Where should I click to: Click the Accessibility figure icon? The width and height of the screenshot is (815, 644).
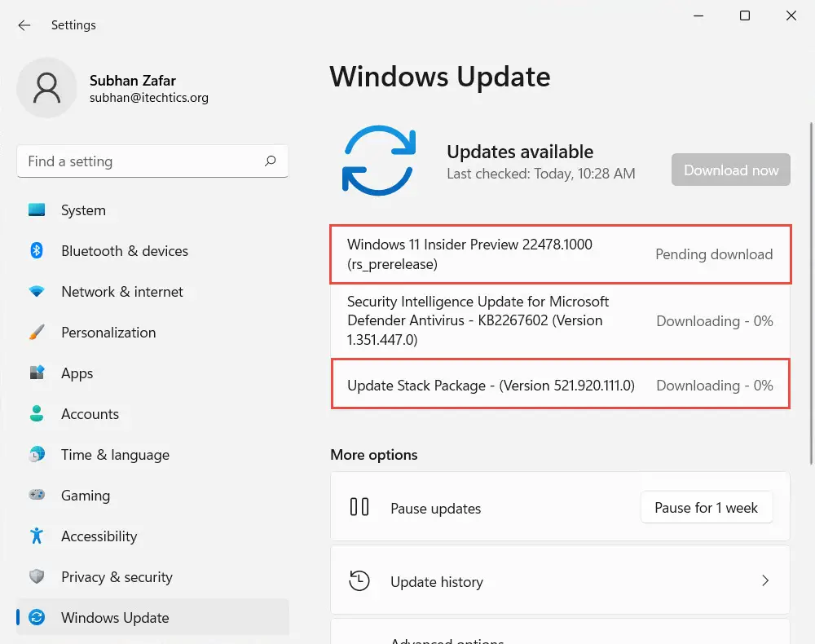click(37, 536)
